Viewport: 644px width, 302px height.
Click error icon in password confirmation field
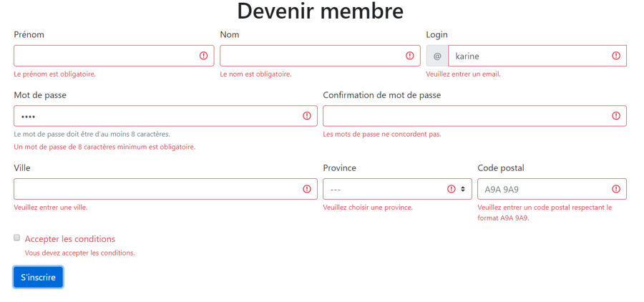point(615,116)
